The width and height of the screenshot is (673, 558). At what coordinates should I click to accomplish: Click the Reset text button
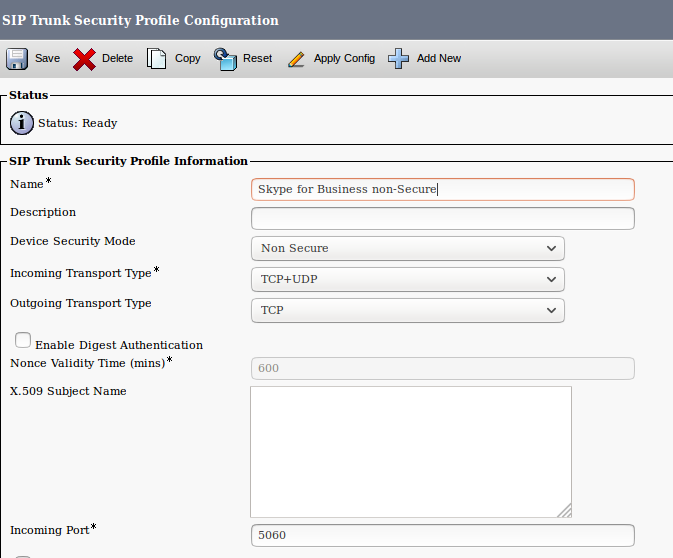click(x=258, y=58)
